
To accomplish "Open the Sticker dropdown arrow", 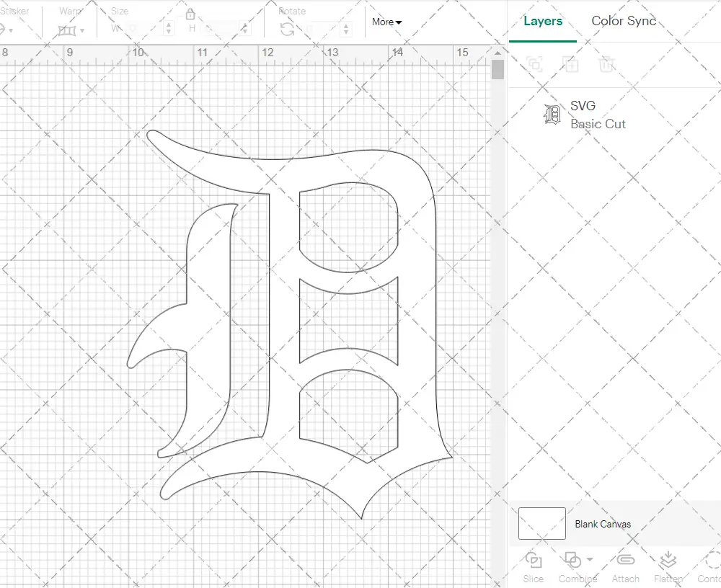I will [11, 30].
